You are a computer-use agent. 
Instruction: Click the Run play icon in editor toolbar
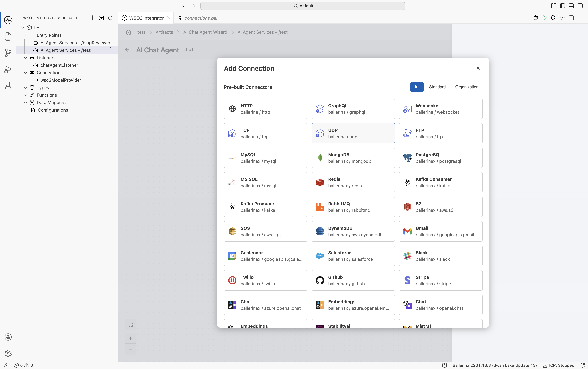545,18
